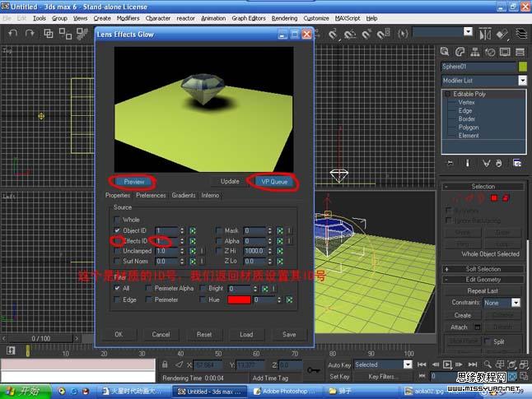
Task: Open the Rendering menu
Action: (284, 18)
